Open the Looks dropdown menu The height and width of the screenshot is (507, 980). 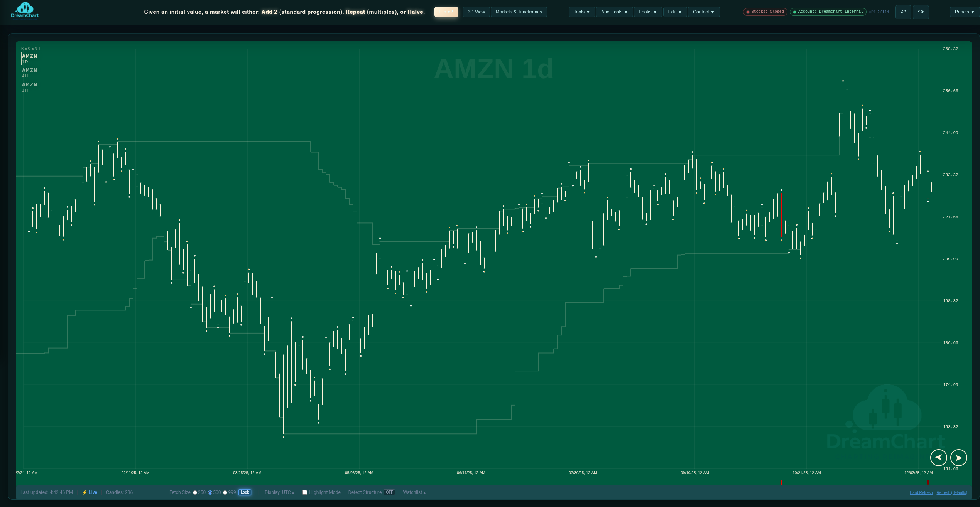648,12
